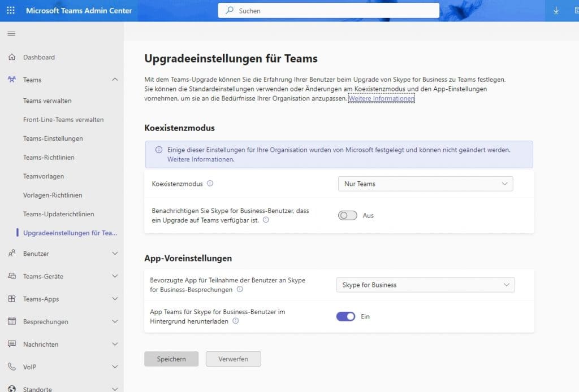Click the Suchen search field
The image size is (579, 392).
328,10
